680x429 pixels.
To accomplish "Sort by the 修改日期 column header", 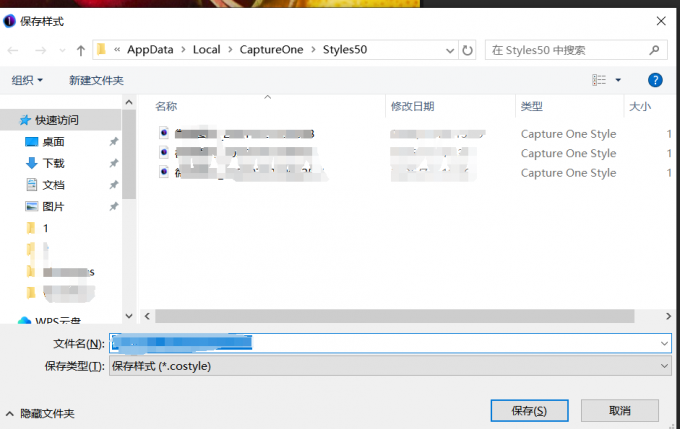I will (412, 105).
